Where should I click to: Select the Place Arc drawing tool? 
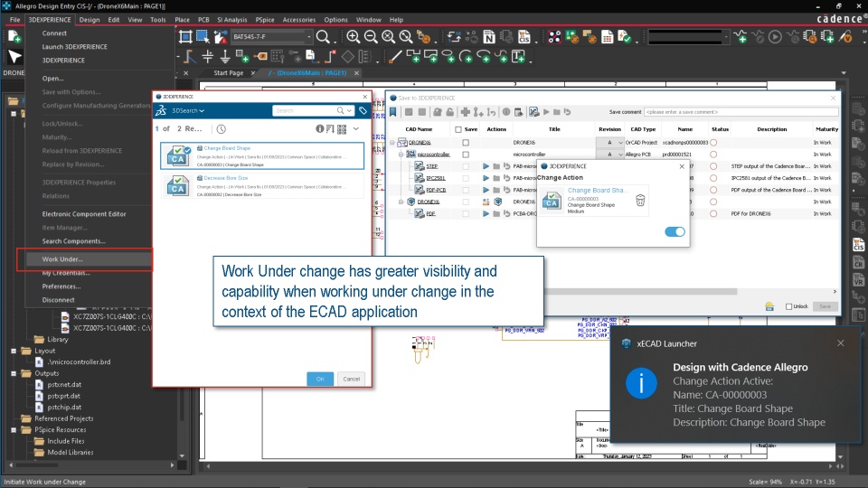point(467,56)
